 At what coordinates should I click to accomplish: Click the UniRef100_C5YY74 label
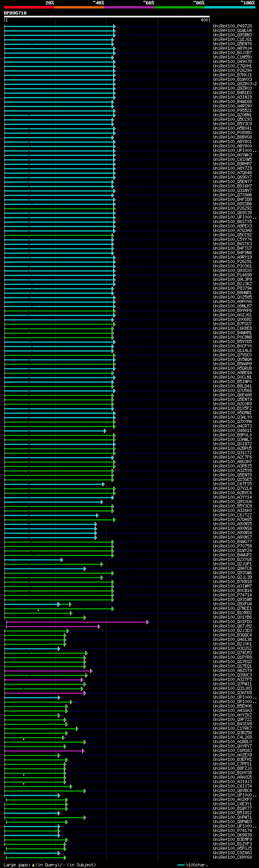(x=232, y=239)
